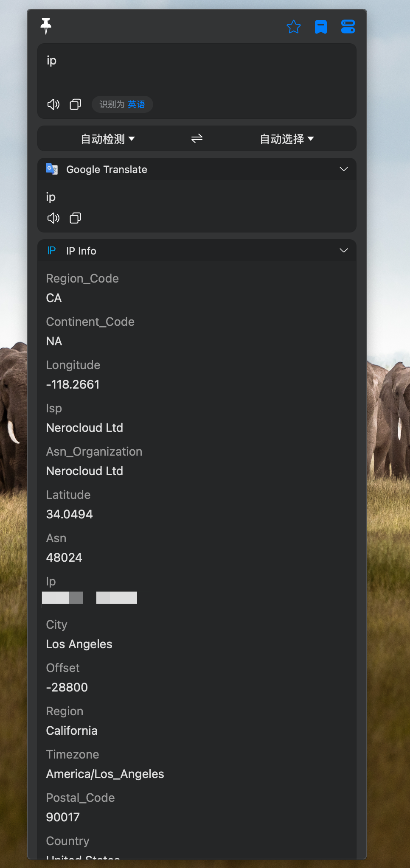The width and height of the screenshot is (410, 868).
Task: Click the star favorite icon
Action: (x=294, y=27)
